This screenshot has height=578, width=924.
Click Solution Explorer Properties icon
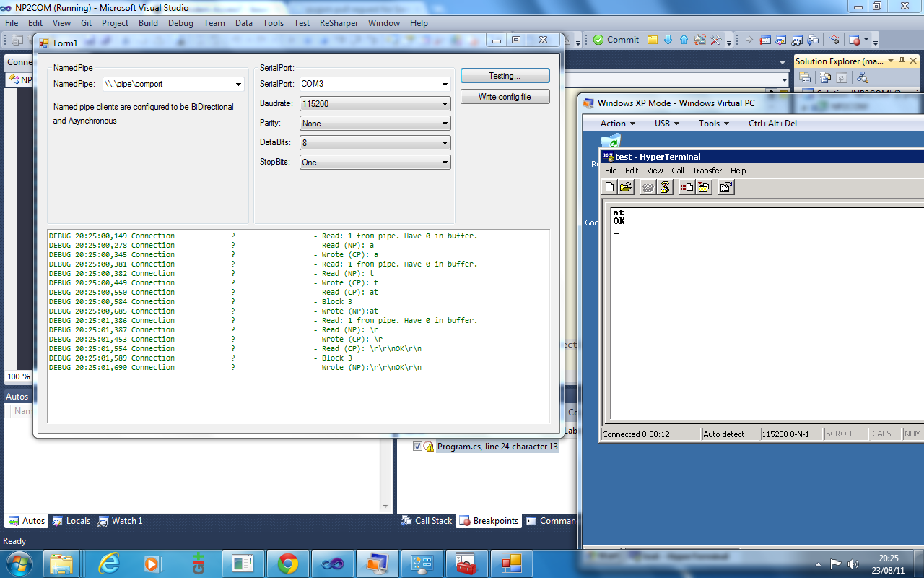[x=806, y=77]
